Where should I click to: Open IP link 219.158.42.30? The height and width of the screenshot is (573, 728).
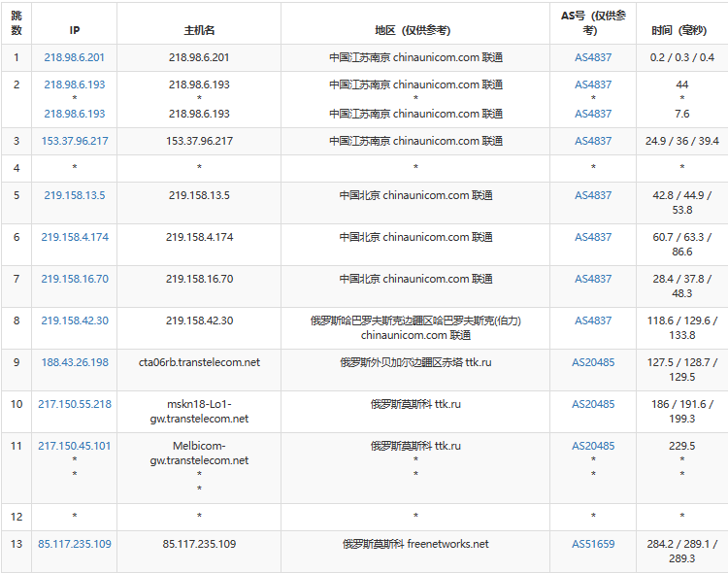click(75, 321)
